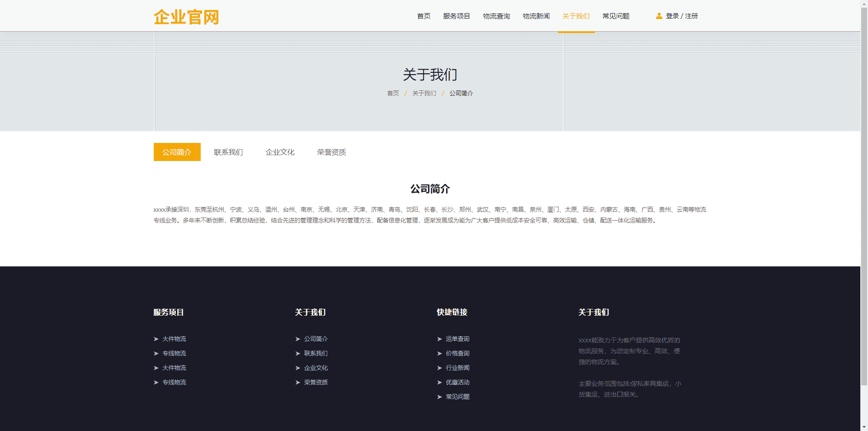Click arrow icon beside footer 运单查询
This screenshot has width=868, height=431.
[439, 339]
